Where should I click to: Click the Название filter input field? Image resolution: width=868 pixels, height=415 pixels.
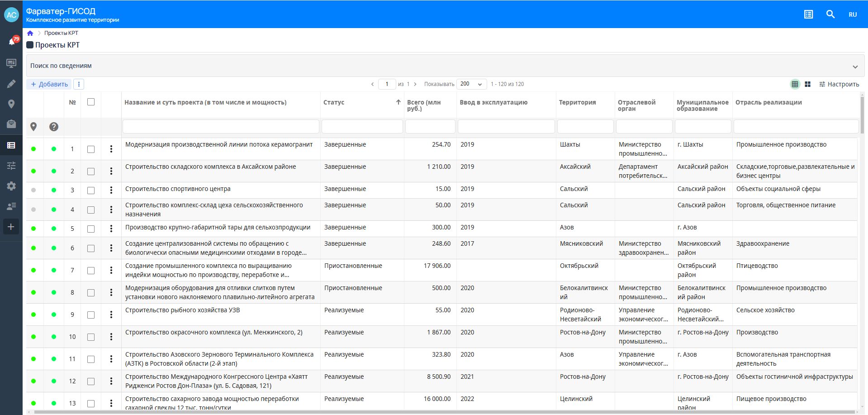coord(221,127)
